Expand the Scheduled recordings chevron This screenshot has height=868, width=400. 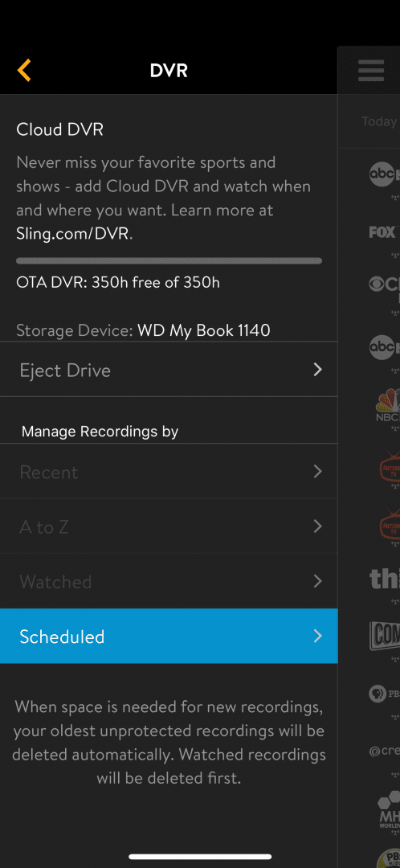(x=317, y=636)
